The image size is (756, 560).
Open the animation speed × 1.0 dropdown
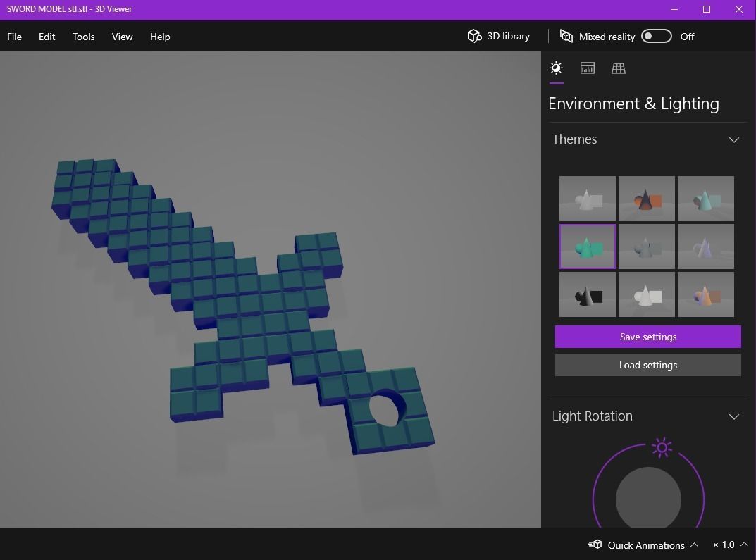pos(730,545)
